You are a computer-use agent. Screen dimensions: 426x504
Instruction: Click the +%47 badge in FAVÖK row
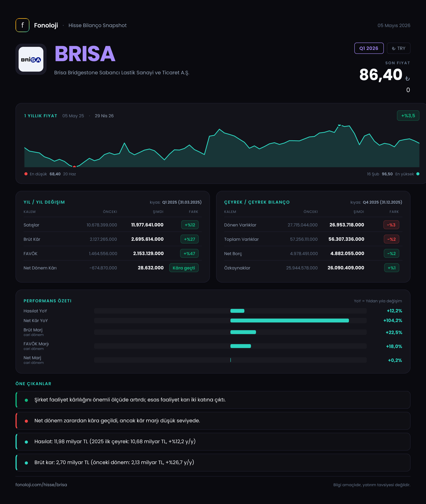tap(189, 253)
